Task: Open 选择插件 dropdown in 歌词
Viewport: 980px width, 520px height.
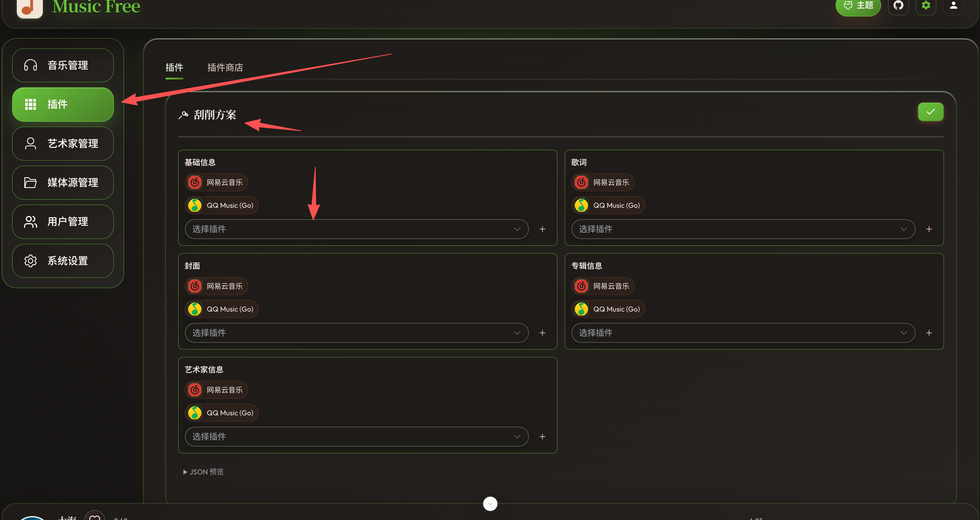Action: point(743,229)
